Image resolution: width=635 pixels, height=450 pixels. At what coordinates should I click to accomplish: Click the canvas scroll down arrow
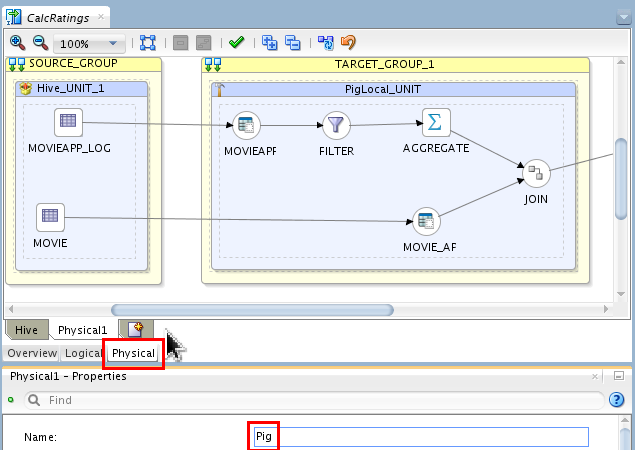pos(621,294)
